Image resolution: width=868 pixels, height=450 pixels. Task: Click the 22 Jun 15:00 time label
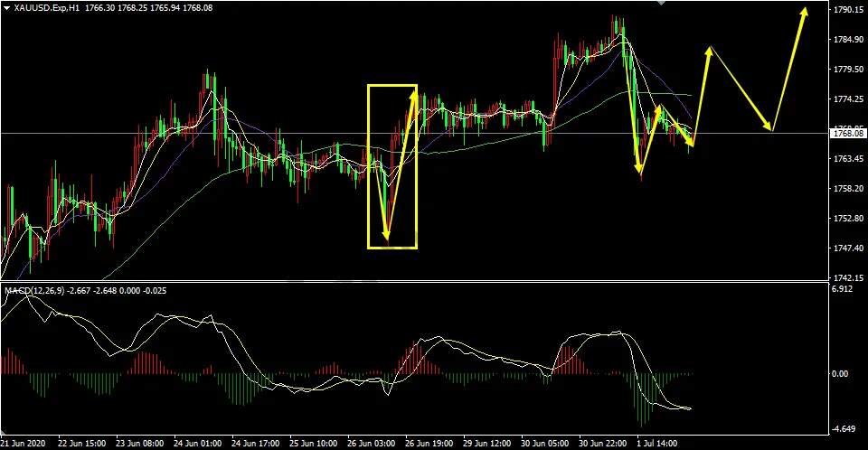81,444
